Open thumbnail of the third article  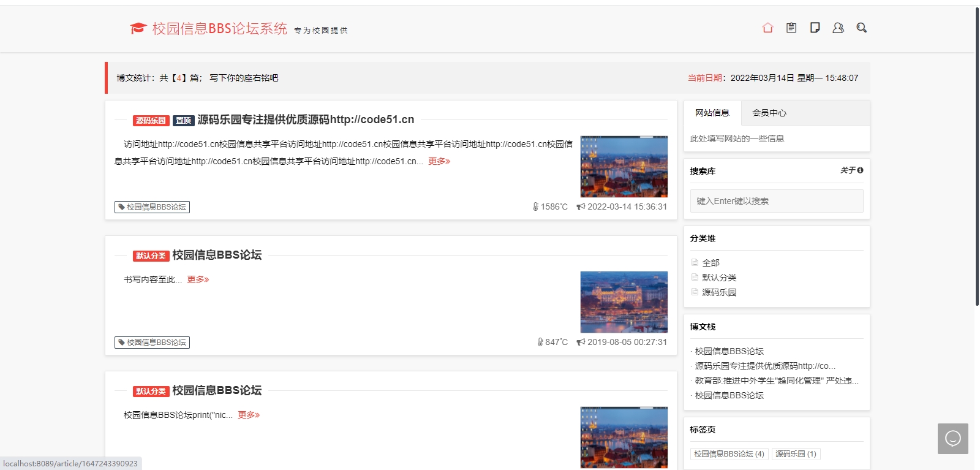(624, 438)
